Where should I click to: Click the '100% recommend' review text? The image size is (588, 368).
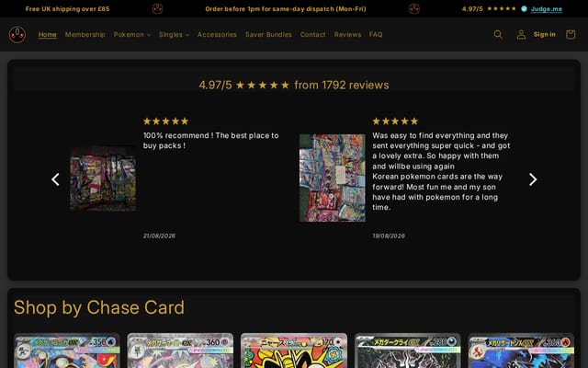click(x=210, y=141)
